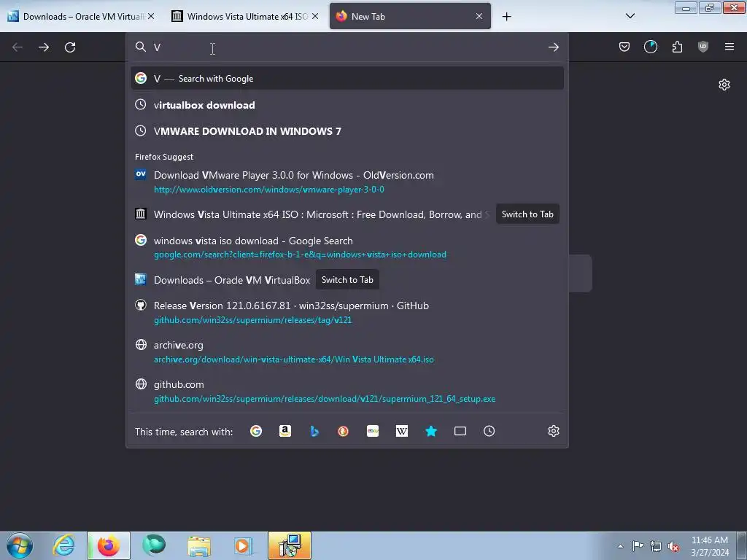Open the Firefox account circle icon
747x560 pixels.
(x=650, y=47)
